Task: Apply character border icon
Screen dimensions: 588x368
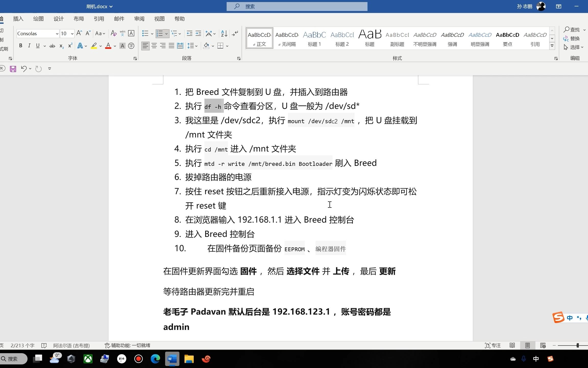Action: point(131,33)
